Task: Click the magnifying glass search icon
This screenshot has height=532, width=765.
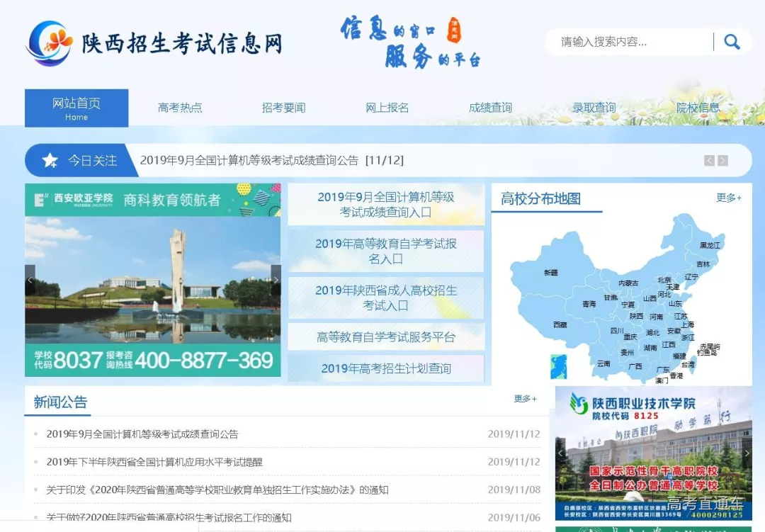Action: [x=732, y=42]
